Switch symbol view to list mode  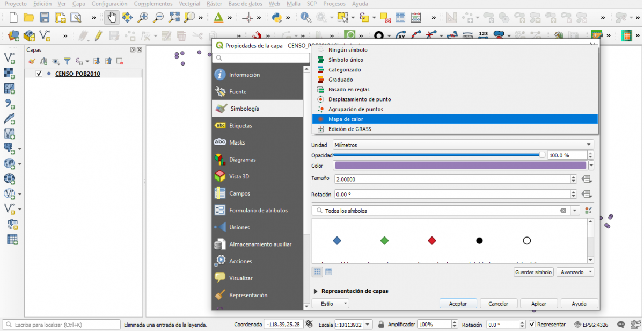(x=328, y=272)
